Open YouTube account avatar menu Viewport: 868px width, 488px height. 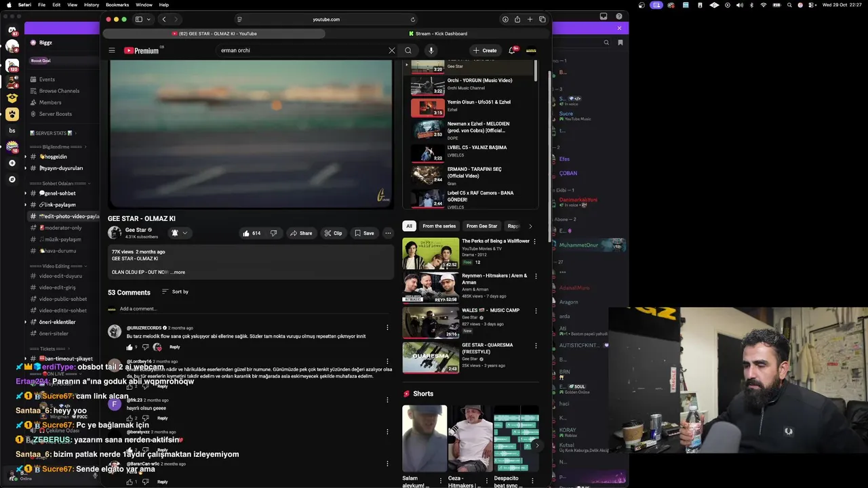click(532, 50)
